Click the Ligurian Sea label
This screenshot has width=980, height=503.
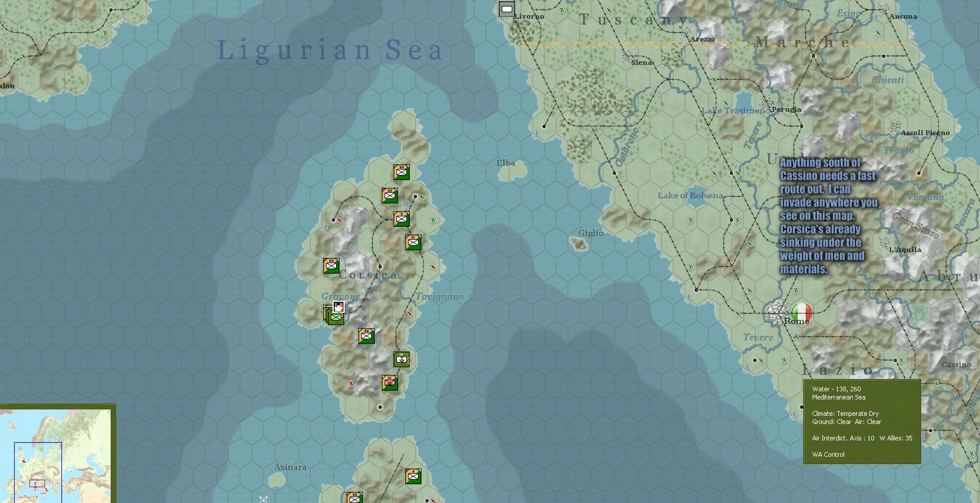click(x=330, y=50)
